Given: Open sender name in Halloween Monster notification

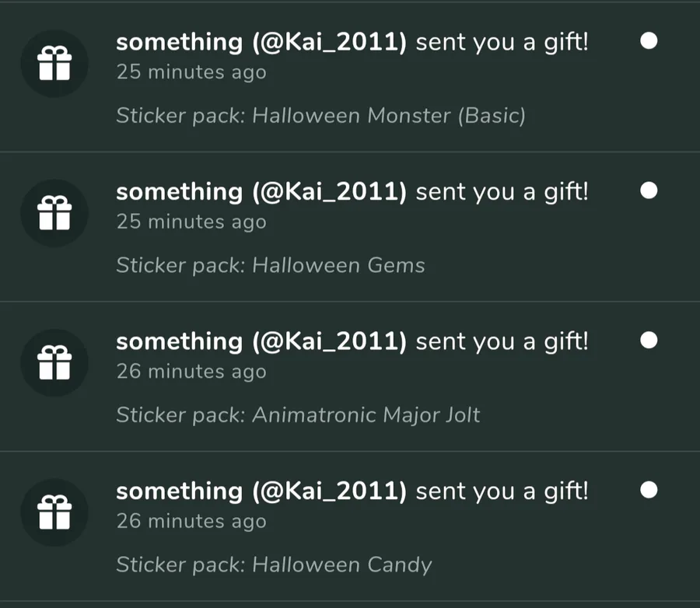Looking at the screenshot, I should pos(261,43).
